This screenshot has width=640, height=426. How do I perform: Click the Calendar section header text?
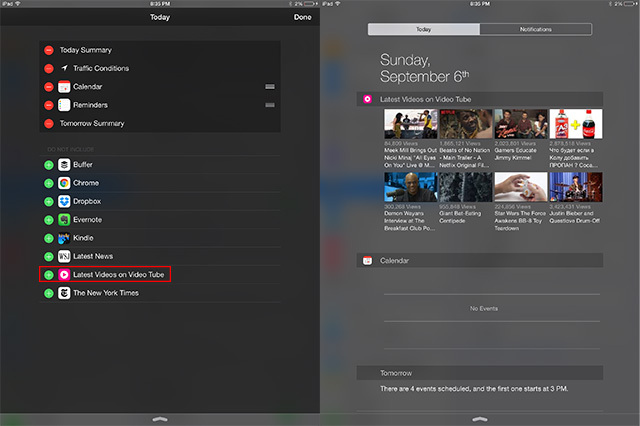394,260
